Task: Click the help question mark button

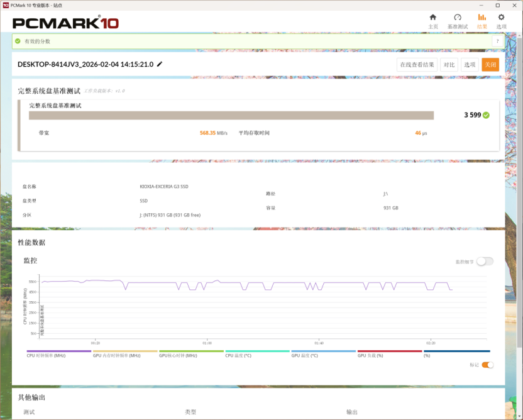Action: tap(497, 41)
